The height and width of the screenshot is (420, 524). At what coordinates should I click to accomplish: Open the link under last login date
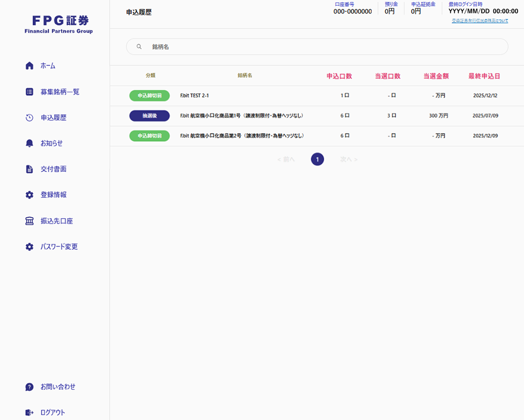480,21
